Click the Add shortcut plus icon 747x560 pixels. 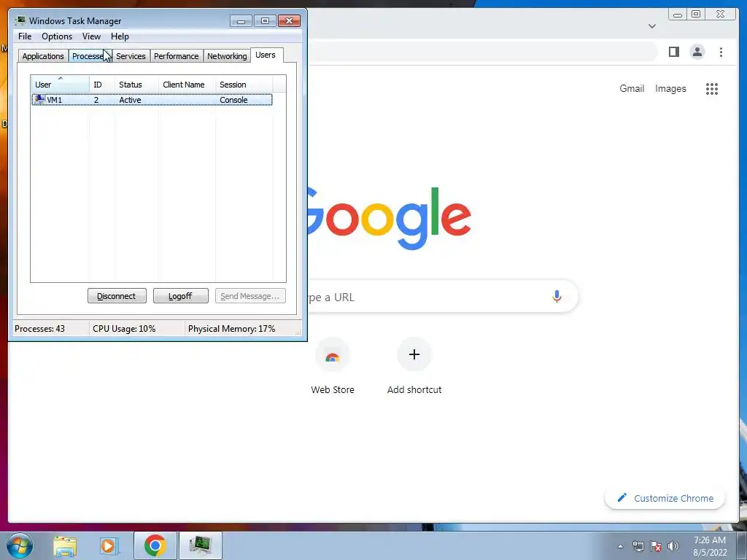[414, 355]
